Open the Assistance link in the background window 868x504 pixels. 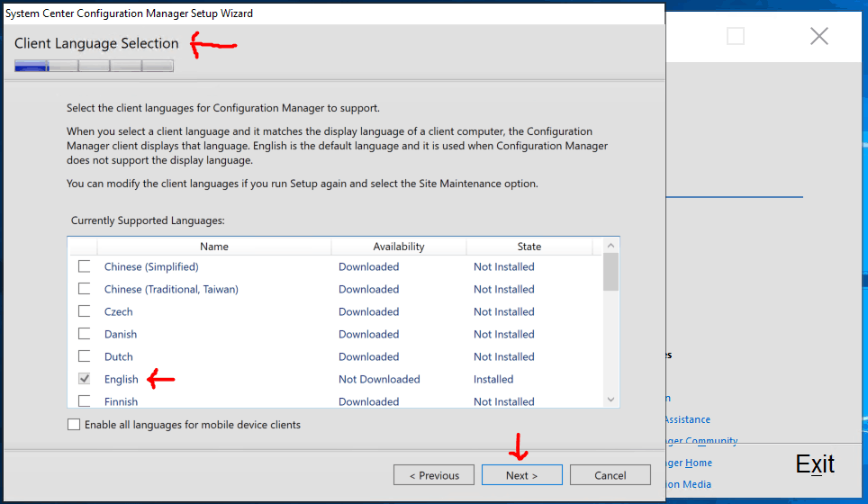click(x=687, y=419)
